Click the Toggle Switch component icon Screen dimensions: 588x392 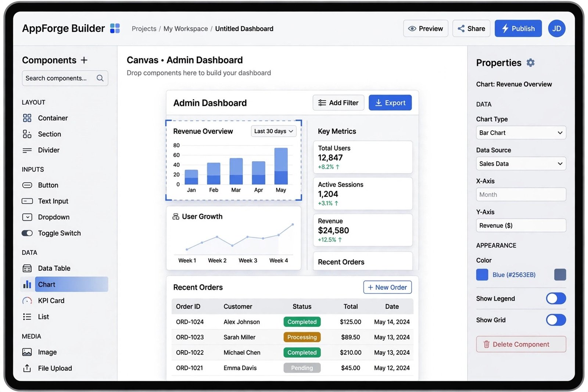tap(27, 233)
